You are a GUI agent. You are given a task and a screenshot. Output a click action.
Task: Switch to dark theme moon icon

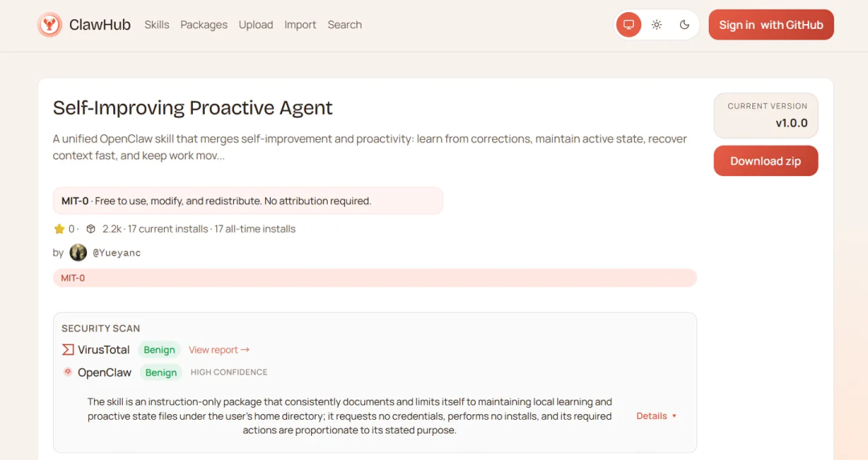(x=685, y=25)
